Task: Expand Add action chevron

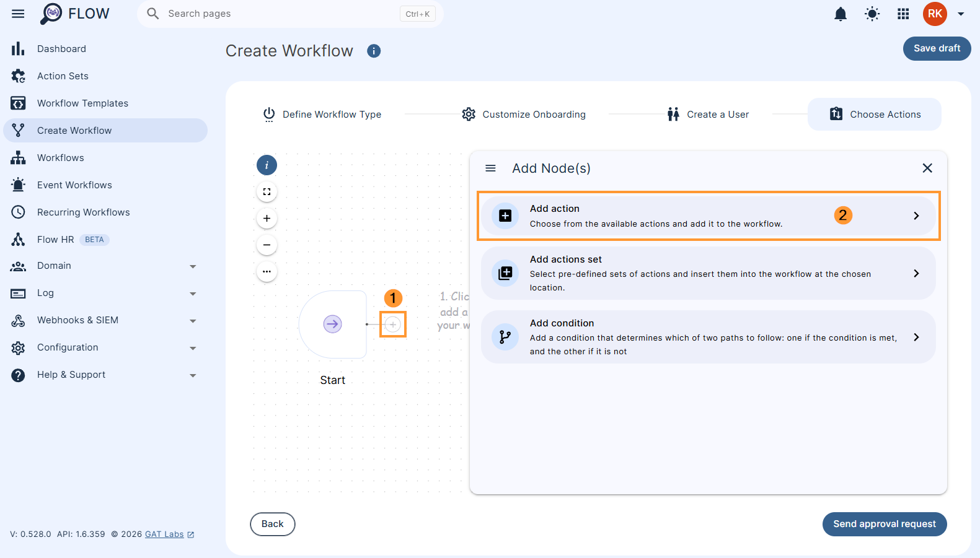Action: (916, 216)
